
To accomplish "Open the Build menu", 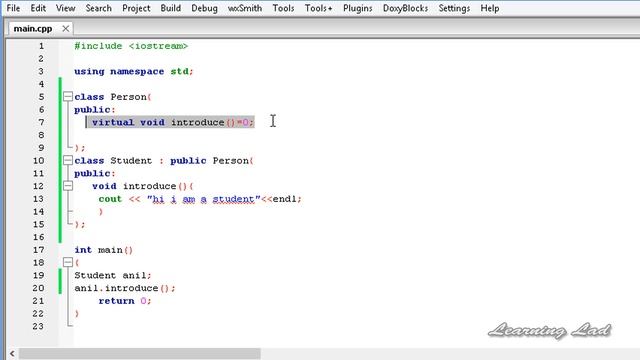I will [x=171, y=8].
